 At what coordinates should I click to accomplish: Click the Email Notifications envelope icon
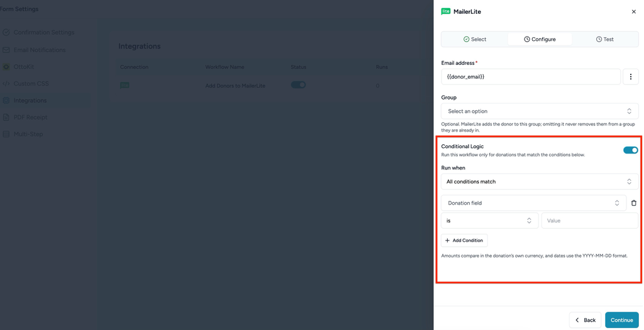6,50
